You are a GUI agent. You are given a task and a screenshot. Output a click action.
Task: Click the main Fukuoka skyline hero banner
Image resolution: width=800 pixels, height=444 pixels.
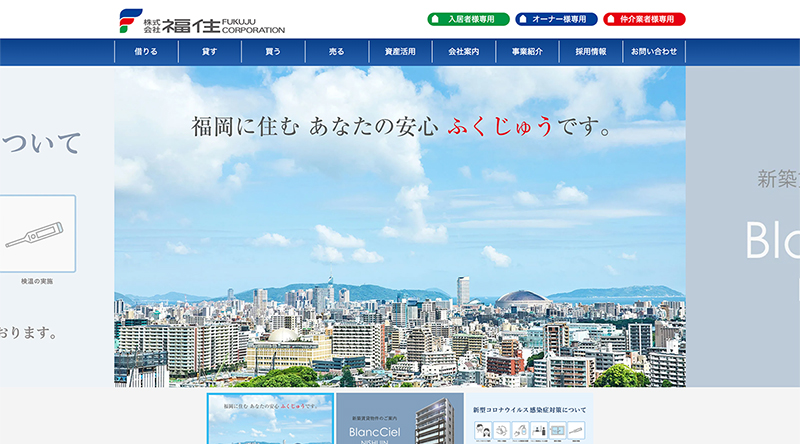point(400,227)
